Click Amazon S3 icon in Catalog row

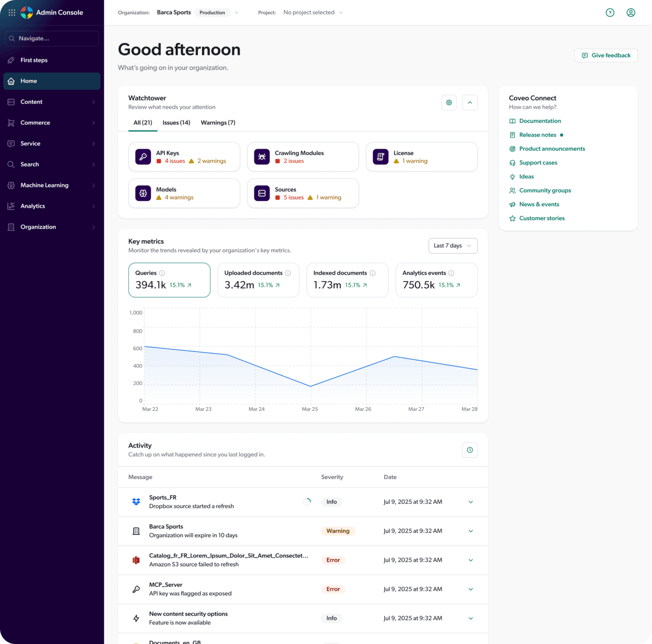click(x=136, y=560)
